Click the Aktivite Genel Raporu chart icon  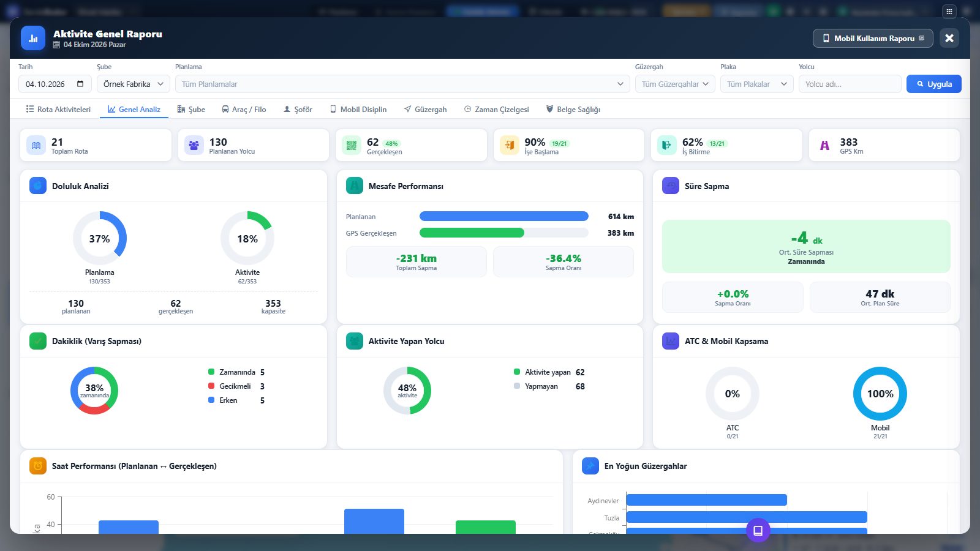click(x=33, y=38)
